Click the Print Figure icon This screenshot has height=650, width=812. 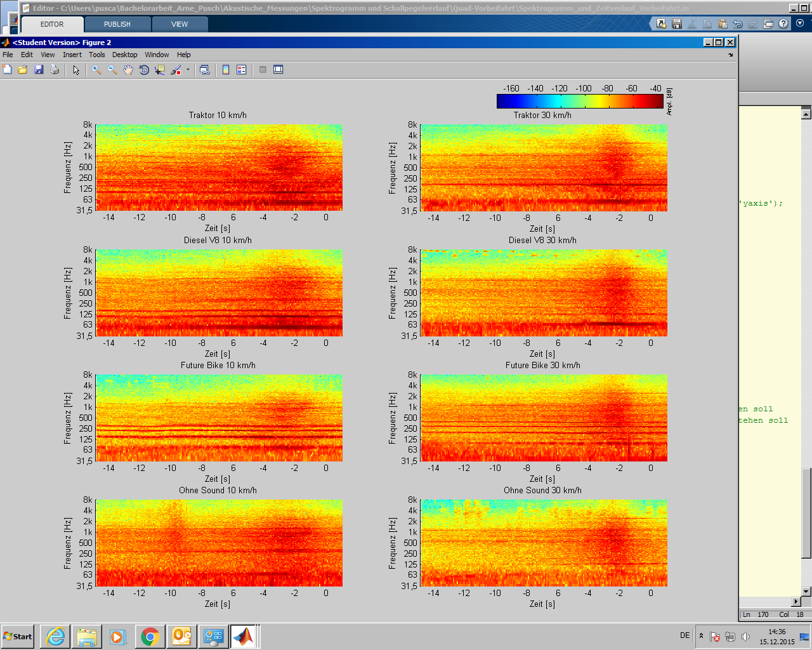55,70
